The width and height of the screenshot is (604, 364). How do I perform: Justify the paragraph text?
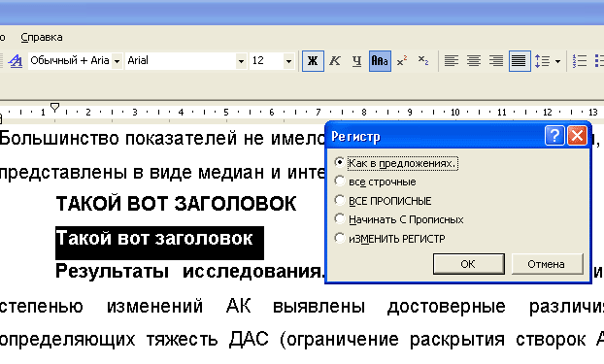(x=519, y=61)
